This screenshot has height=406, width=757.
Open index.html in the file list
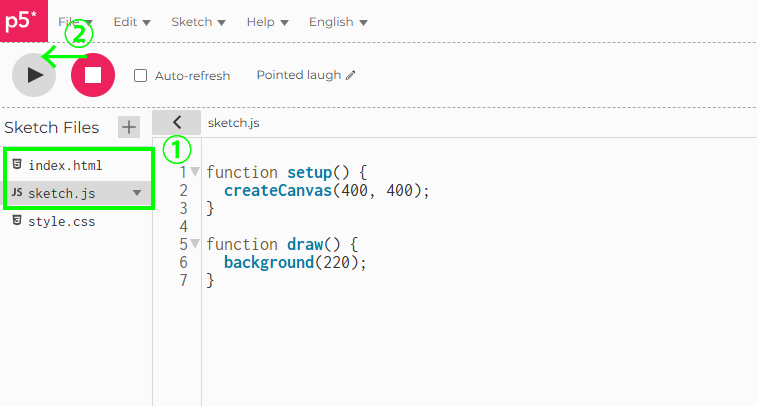click(x=65, y=165)
